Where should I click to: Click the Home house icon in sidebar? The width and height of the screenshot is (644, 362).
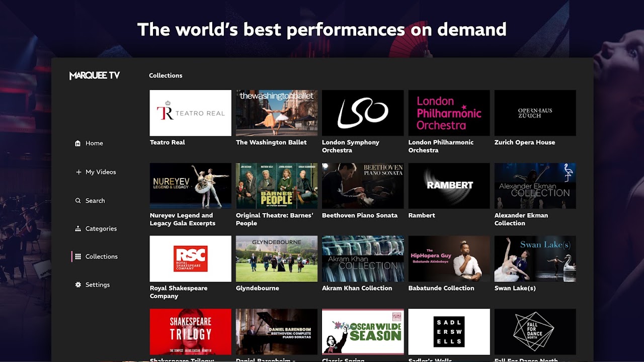pyautogui.click(x=77, y=143)
